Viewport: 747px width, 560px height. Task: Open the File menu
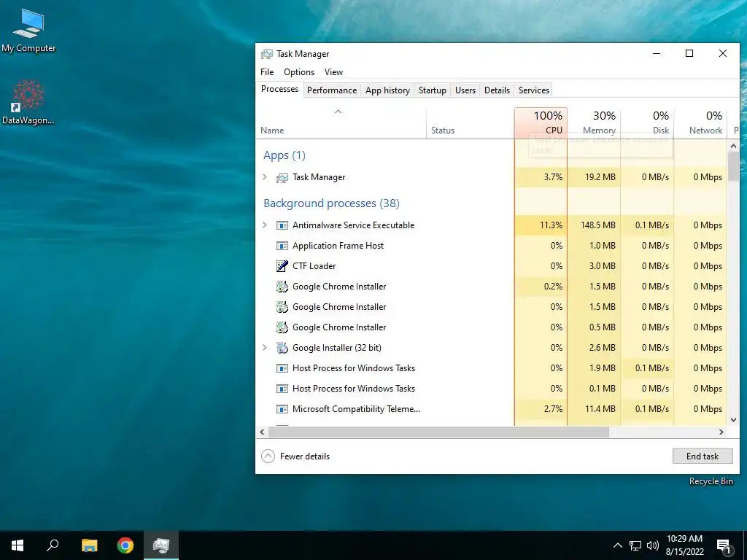267,72
